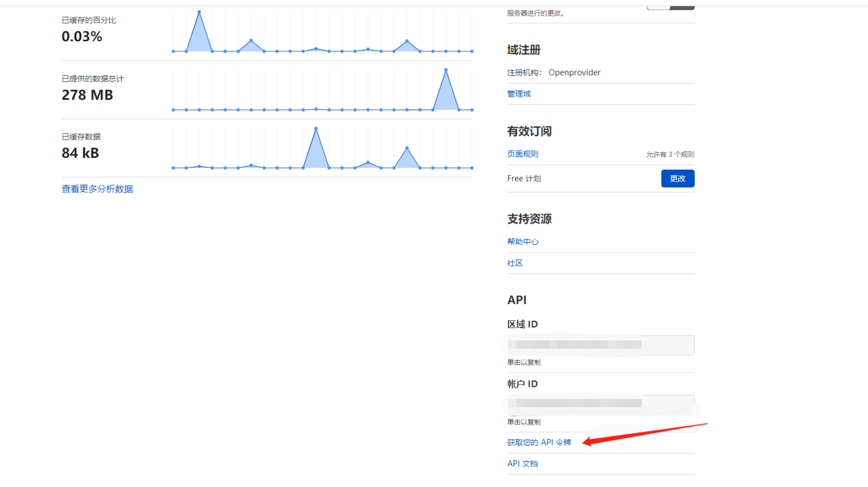The width and height of the screenshot is (868, 487).
Task: Flip the partially visible toggle at top right
Action: [670, 7]
